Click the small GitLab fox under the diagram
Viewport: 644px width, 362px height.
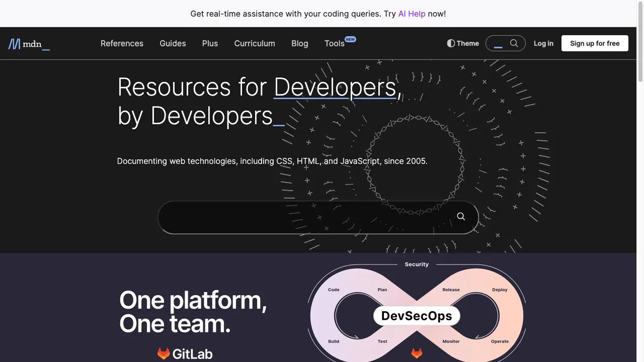(x=417, y=353)
